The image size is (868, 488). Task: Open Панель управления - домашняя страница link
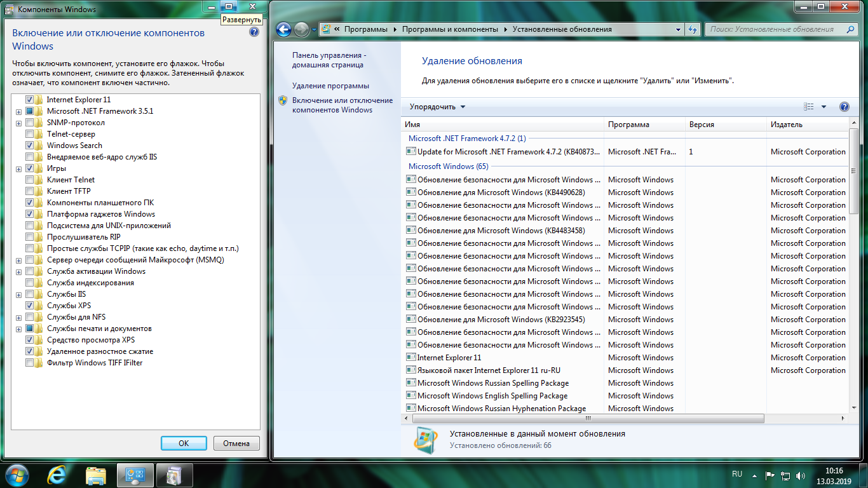329,60
